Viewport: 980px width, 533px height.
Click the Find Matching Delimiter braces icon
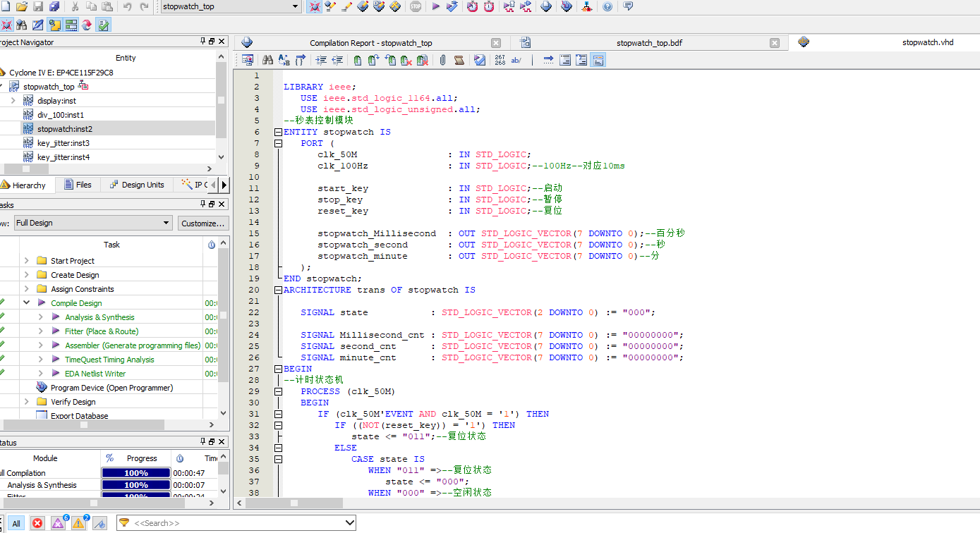click(300, 60)
